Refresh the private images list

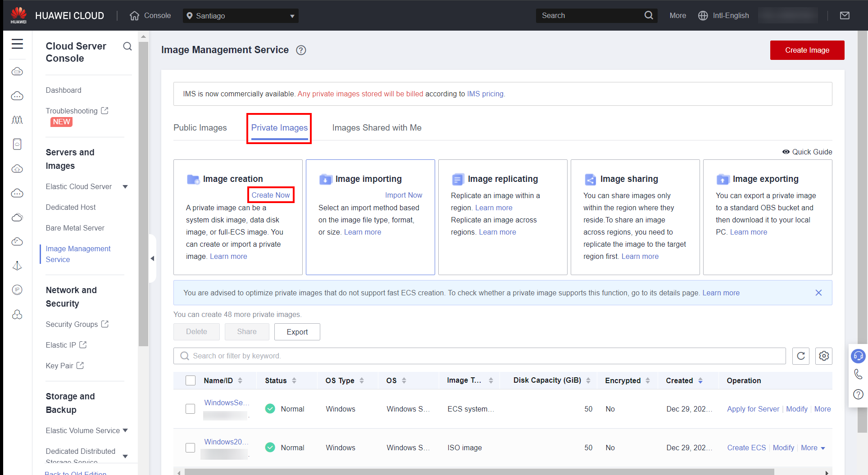(x=800, y=356)
